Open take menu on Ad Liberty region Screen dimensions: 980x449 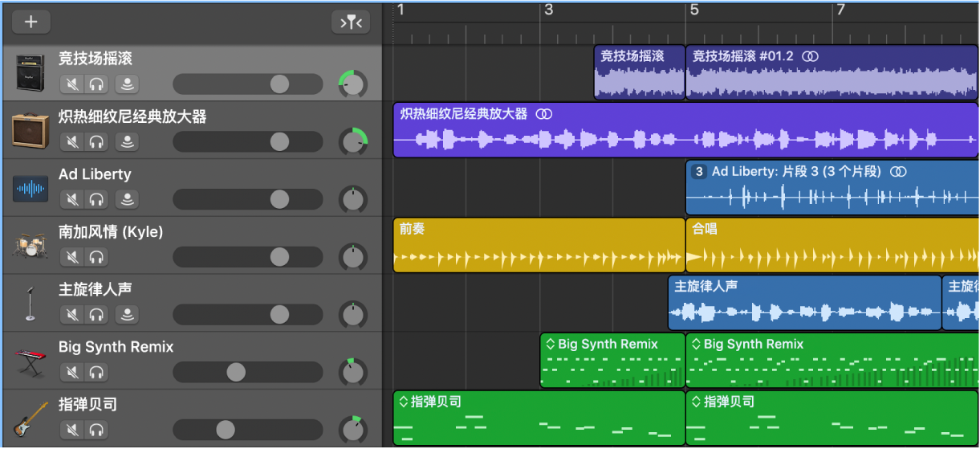699,172
